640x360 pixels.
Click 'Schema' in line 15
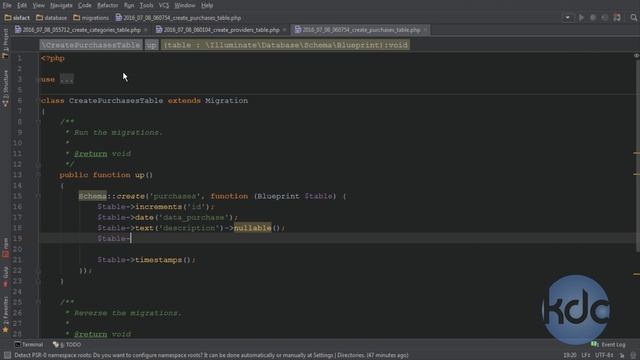pyautogui.click(x=93, y=196)
